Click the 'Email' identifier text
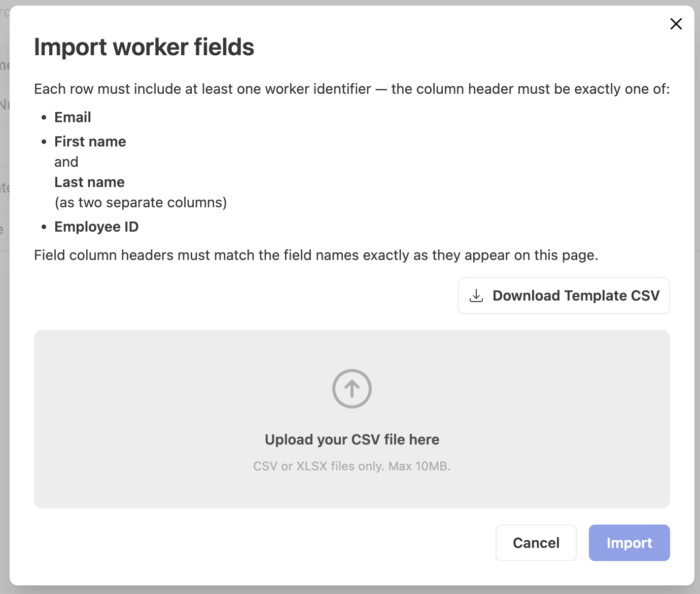This screenshot has width=700, height=594. click(73, 117)
